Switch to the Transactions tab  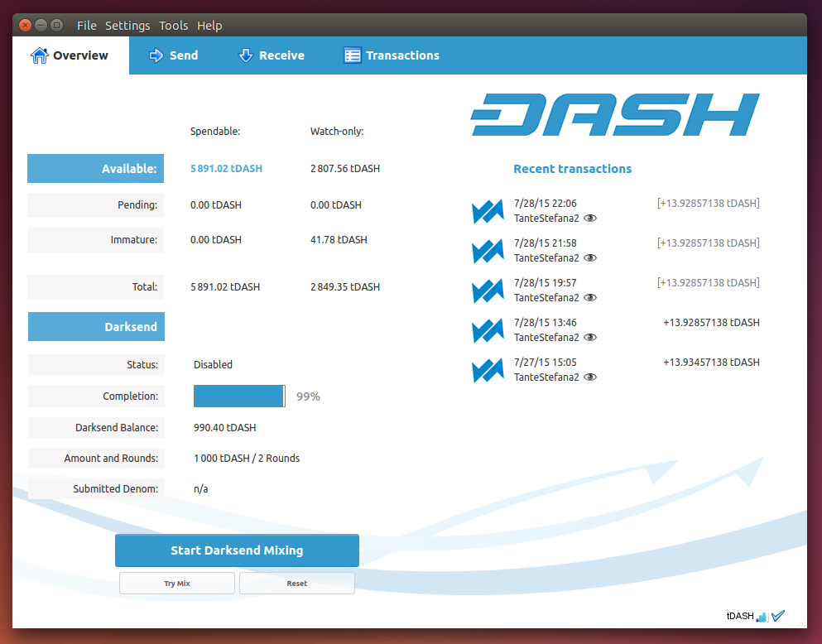(x=392, y=55)
